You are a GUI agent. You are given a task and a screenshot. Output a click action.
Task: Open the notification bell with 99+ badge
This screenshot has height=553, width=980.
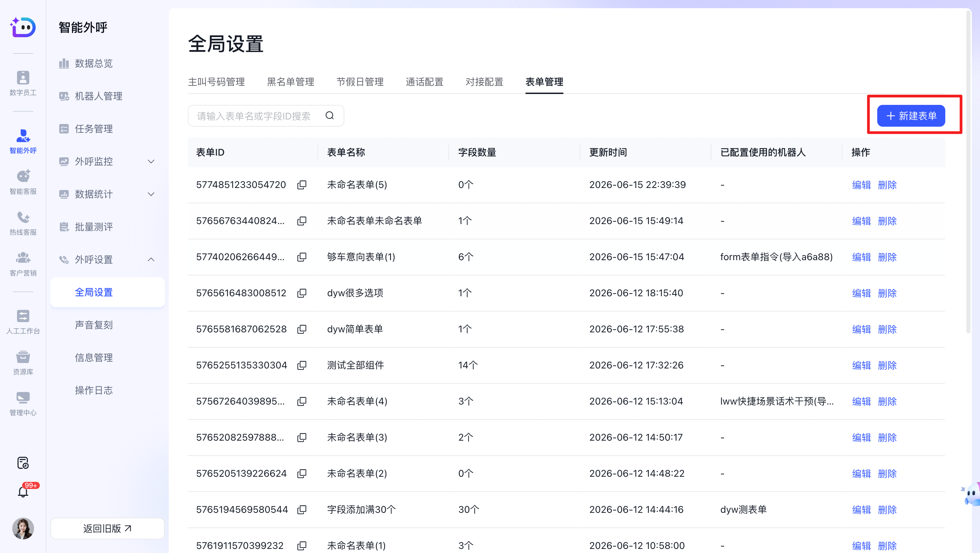click(x=23, y=491)
